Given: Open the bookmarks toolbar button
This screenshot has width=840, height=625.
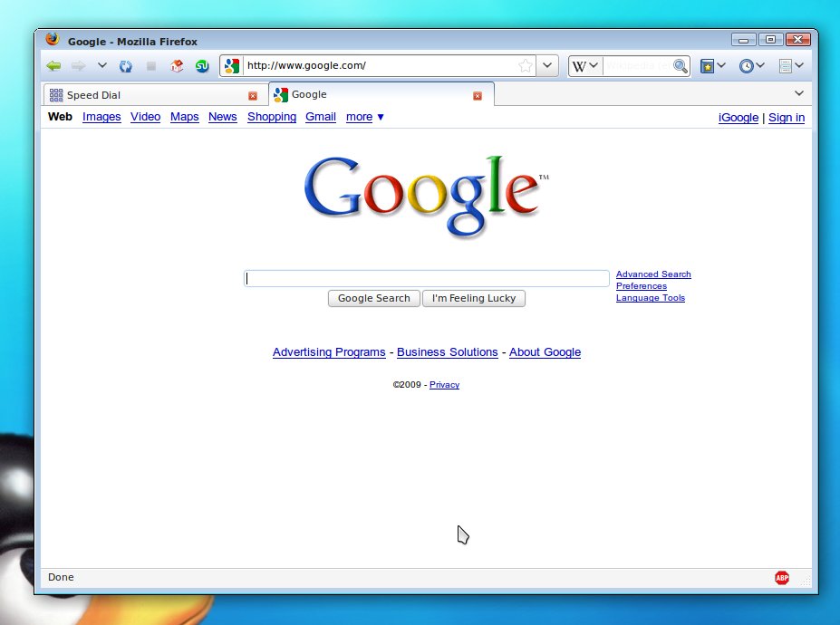Looking at the screenshot, I should (x=707, y=66).
